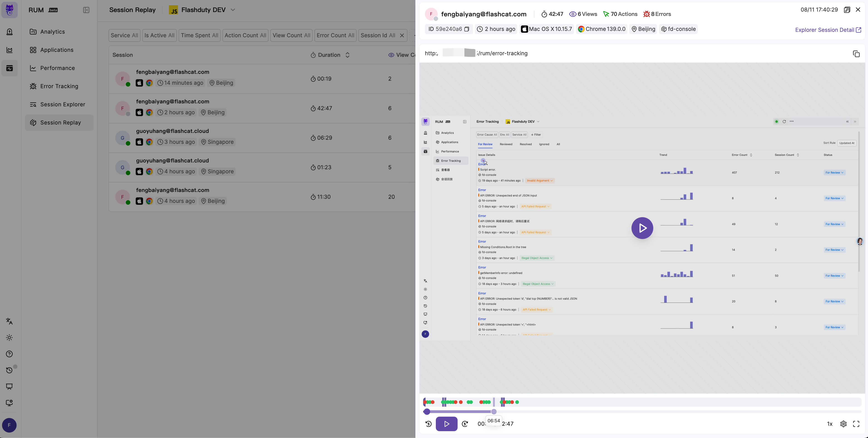Copy the session share link icon
The image size is (868, 438).
[x=847, y=10]
